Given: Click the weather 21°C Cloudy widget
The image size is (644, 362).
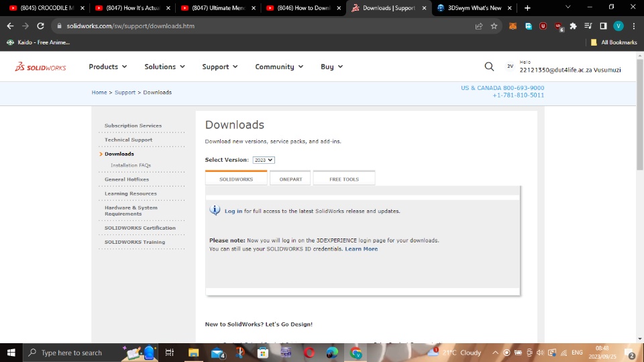Looking at the screenshot, I should [x=454, y=353].
